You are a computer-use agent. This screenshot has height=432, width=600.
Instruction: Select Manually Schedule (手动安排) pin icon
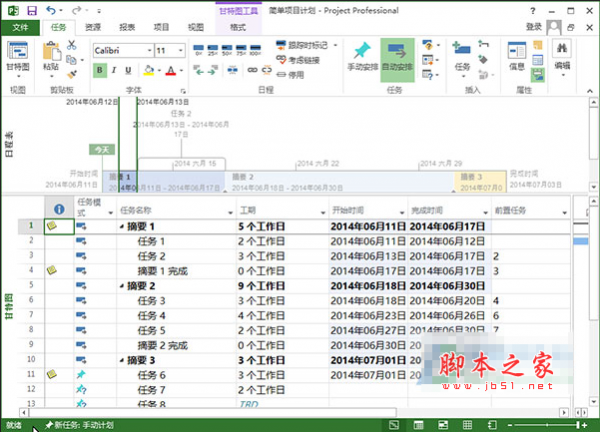click(363, 54)
